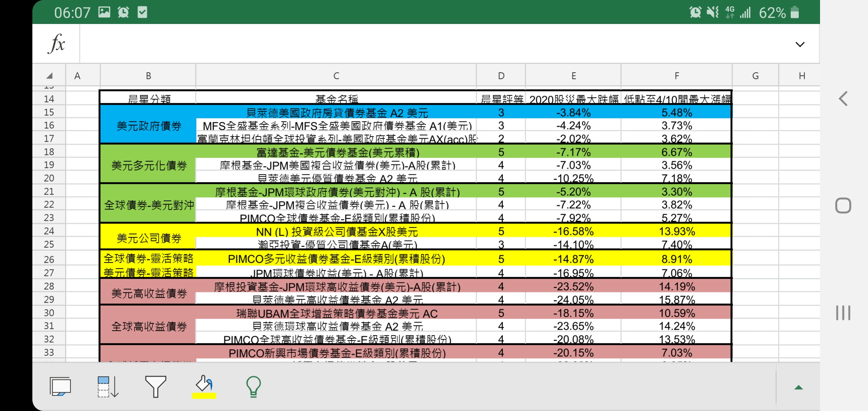
Task: Tap the Android home circle button
Action: (x=844, y=205)
